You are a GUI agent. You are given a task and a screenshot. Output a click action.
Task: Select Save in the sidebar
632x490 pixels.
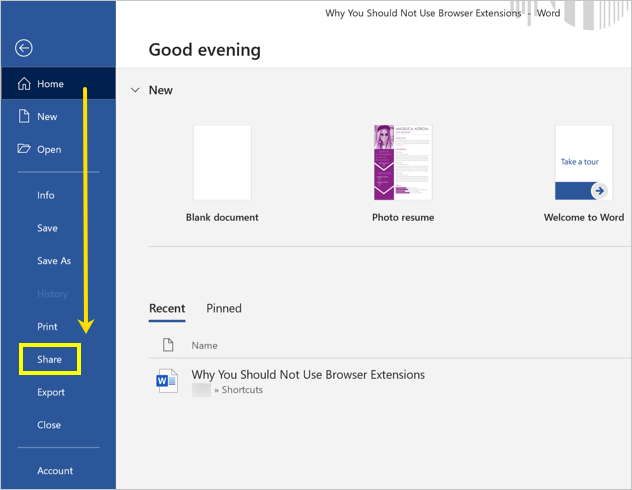[47, 228]
